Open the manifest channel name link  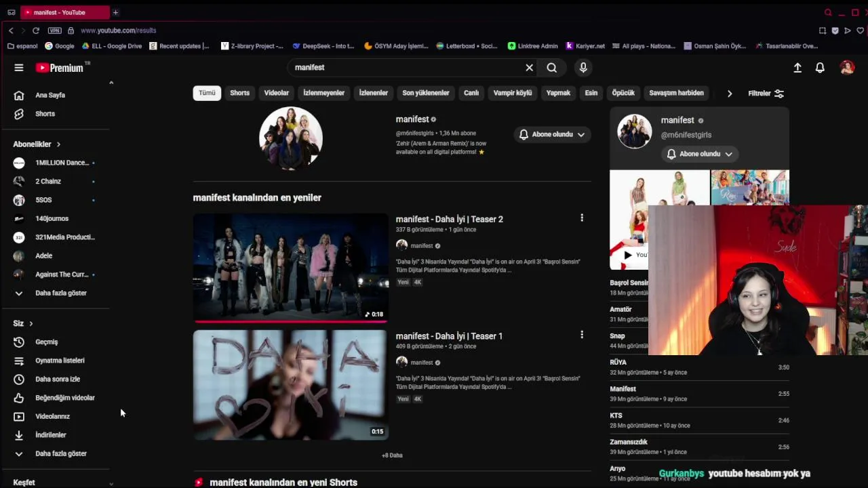point(412,119)
